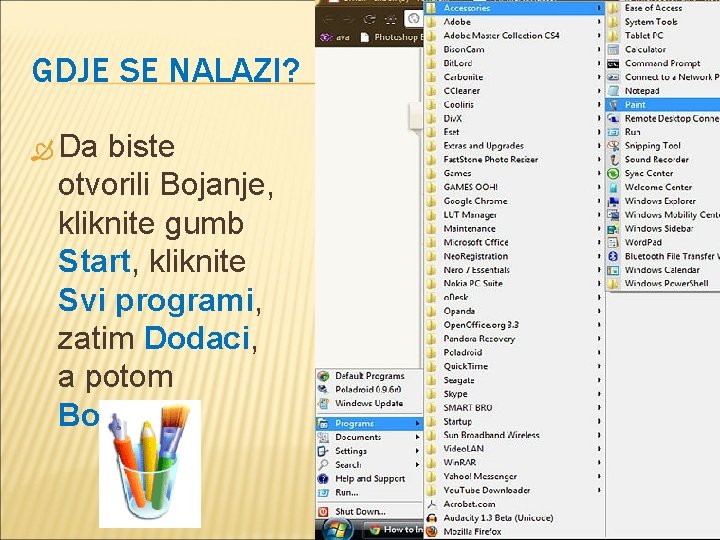Launch Calculator in the Accessories list

click(x=663, y=50)
